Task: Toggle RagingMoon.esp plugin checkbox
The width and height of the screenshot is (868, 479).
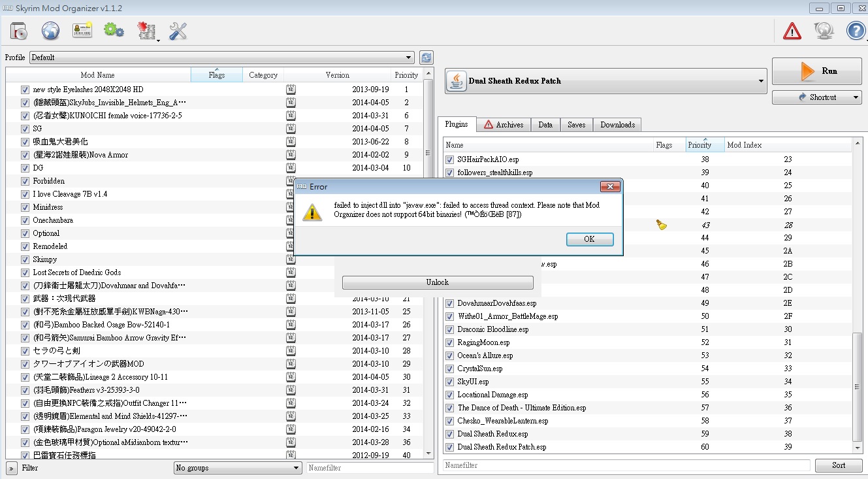Action: [449, 342]
